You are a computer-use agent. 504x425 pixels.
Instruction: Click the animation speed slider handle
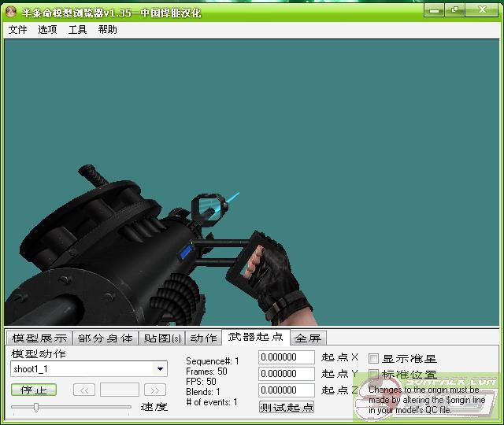(36, 407)
